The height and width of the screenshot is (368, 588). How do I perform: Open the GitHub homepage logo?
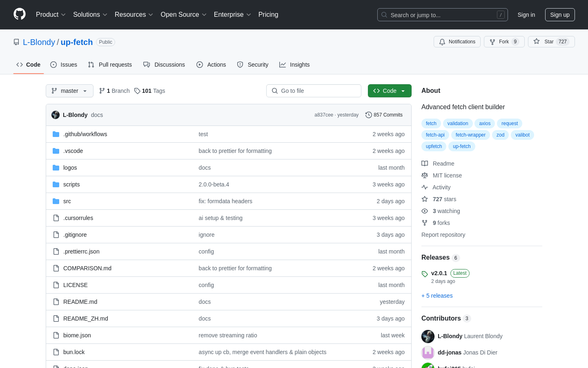20,14
